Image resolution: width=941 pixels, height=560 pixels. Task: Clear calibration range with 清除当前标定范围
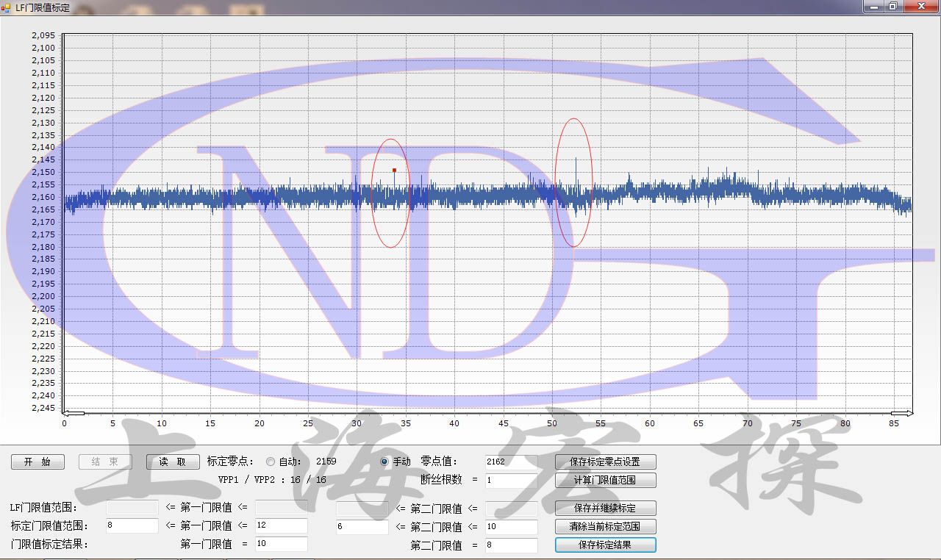[x=605, y=526]
